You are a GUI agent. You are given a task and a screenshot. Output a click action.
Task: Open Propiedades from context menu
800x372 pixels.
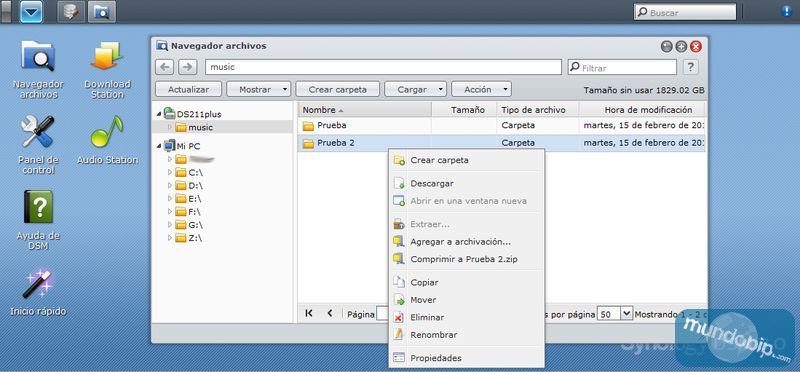pos(466,358)
